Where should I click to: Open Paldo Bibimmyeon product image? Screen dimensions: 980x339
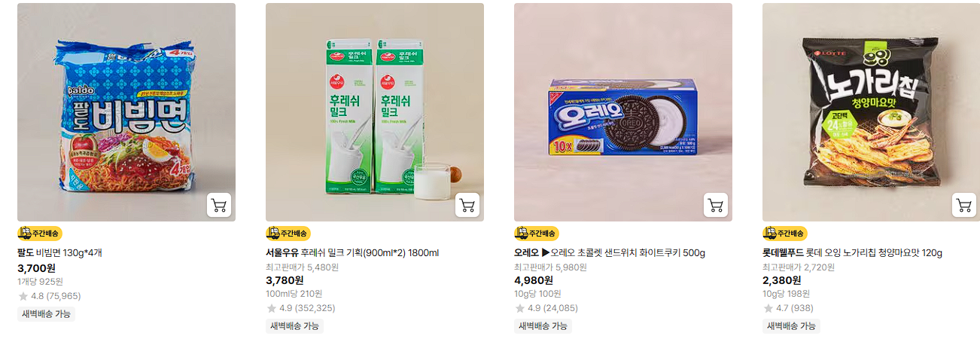[x=126, y=112]
